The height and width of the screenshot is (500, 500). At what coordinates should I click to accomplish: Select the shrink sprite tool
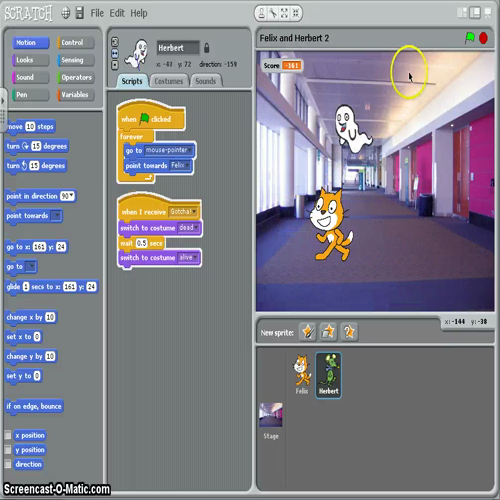click(x=295, y=13)
